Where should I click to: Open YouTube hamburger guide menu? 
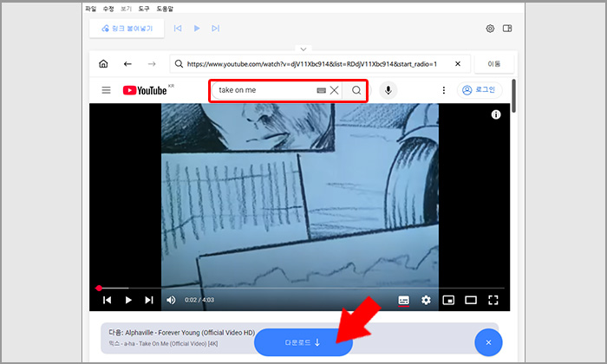pyautogui.click(x=106, y=90)
